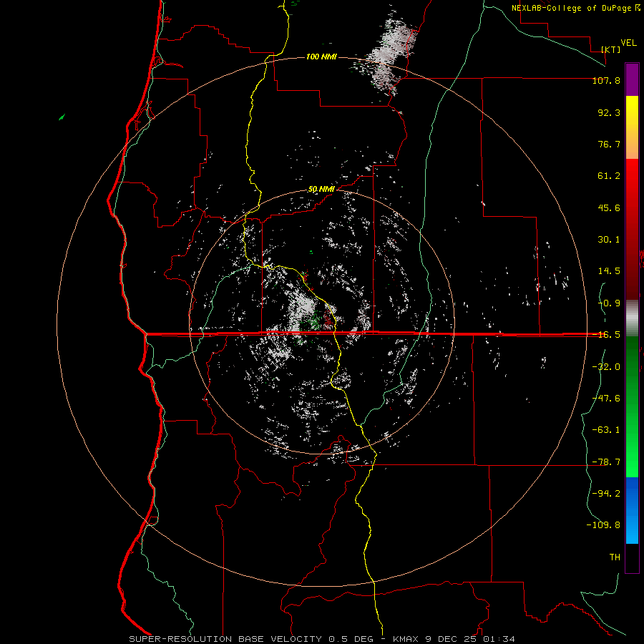Select the 14.5 legend value

click(609, 271)
